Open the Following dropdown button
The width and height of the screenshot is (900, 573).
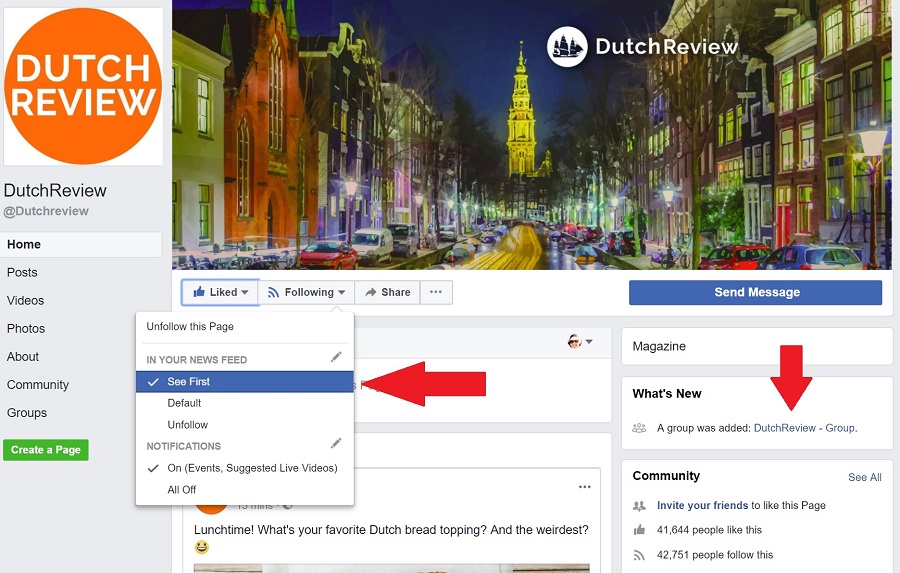[x=307, y=292]
